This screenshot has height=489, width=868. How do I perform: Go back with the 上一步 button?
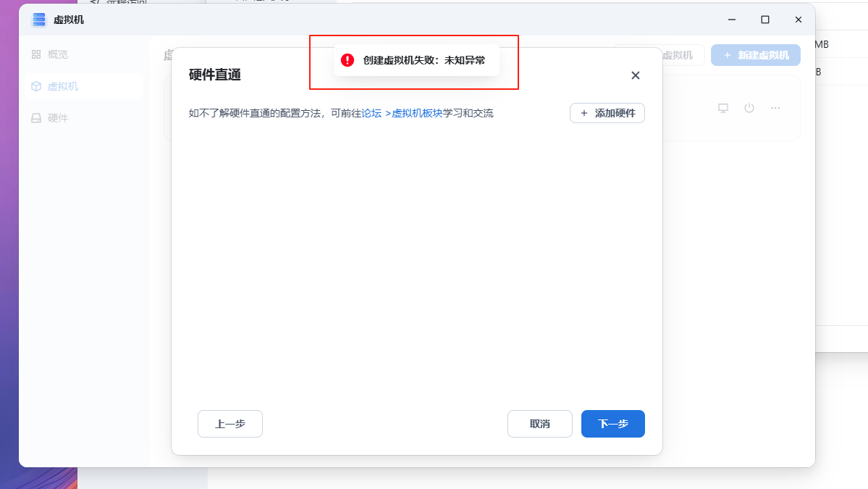pyautogui.click(x=229, y=424)
